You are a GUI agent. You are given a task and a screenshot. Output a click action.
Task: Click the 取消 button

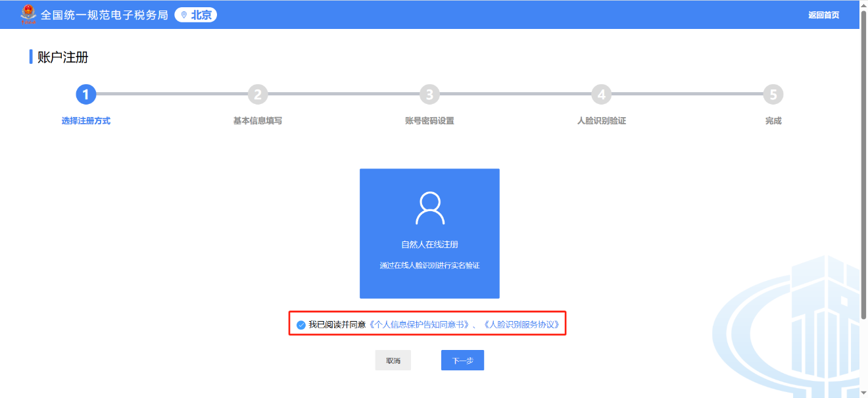[393, 361]
